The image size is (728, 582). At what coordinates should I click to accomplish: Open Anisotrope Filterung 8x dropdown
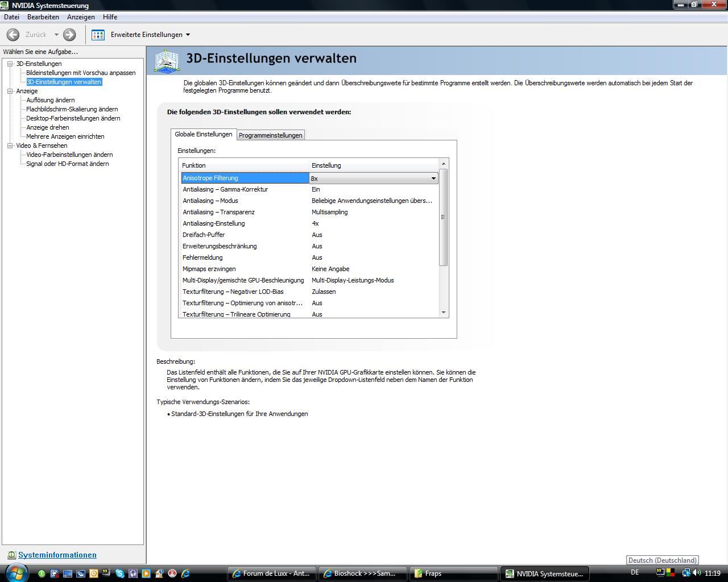click(433, 178)
